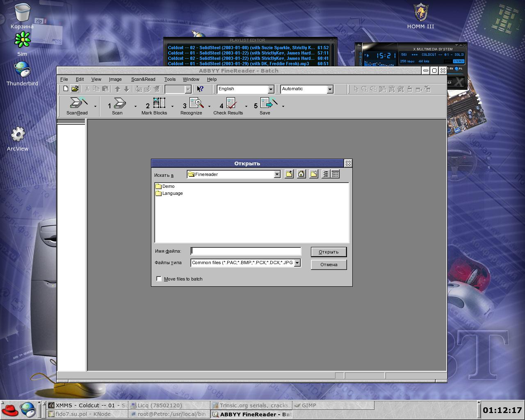Viewport: 525px width, 420px height.
Task: Start the Recognize step
Action: coord(196,103)
